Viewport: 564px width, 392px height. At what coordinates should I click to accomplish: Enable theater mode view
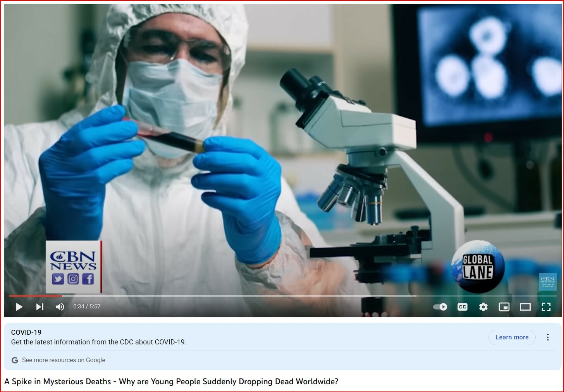pyautogui.click(x=525, y=307)
